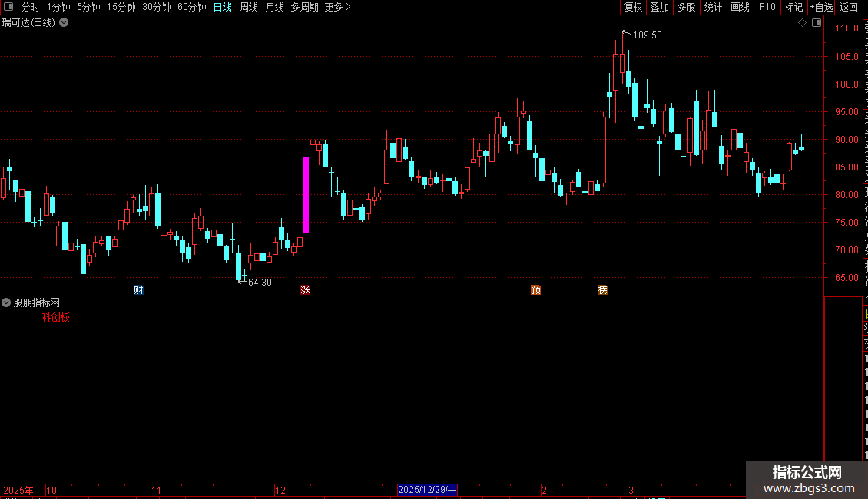Click the diamond icon near the chart corner
The width and height of the screenshot is (868, 499).
click(x=802, y=23)
